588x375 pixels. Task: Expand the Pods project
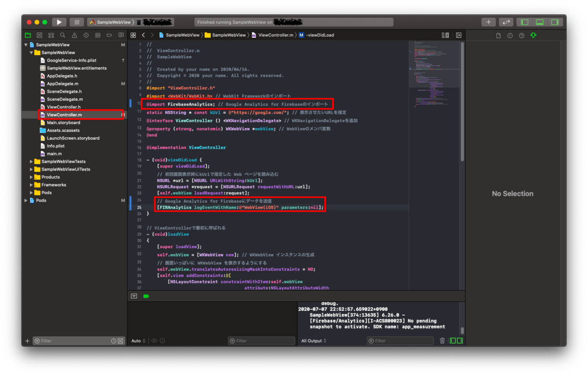(x=25, y=200)
